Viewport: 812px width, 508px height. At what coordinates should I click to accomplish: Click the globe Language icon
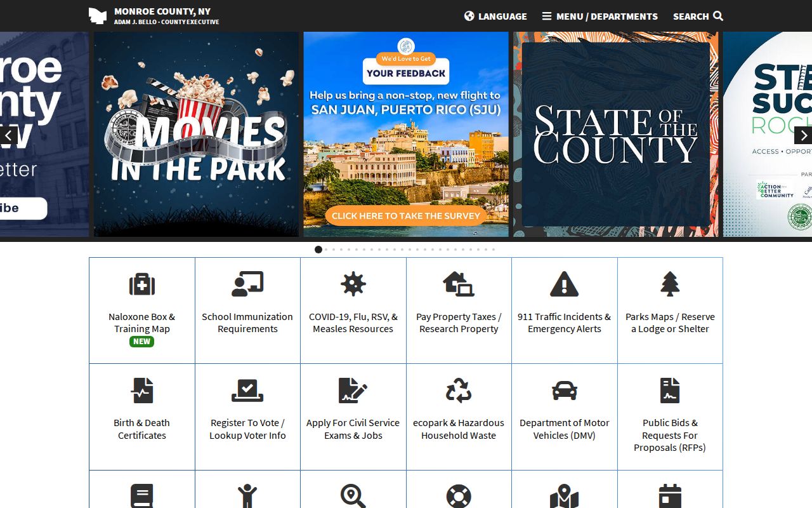click(x=469, y=16)
